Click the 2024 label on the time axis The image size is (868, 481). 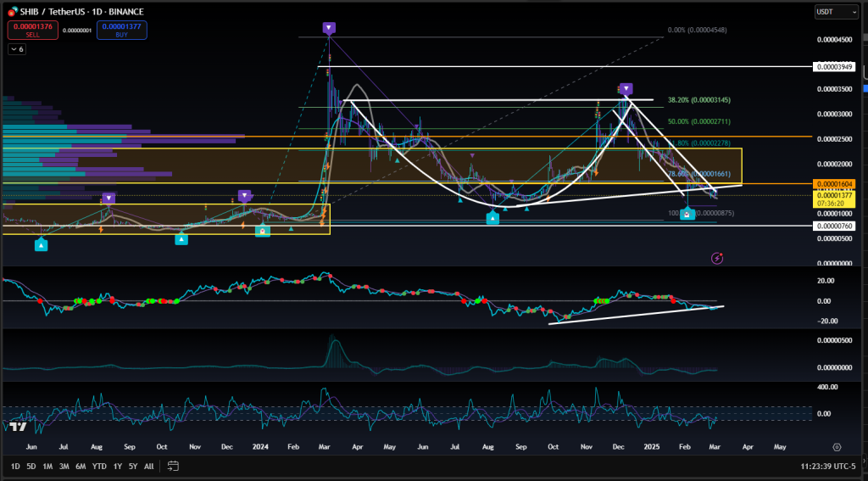coord(260,446)
